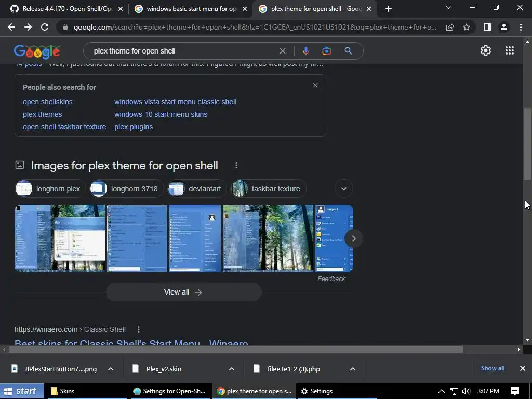
Task: Show all downloads
Action: (493, 368)
